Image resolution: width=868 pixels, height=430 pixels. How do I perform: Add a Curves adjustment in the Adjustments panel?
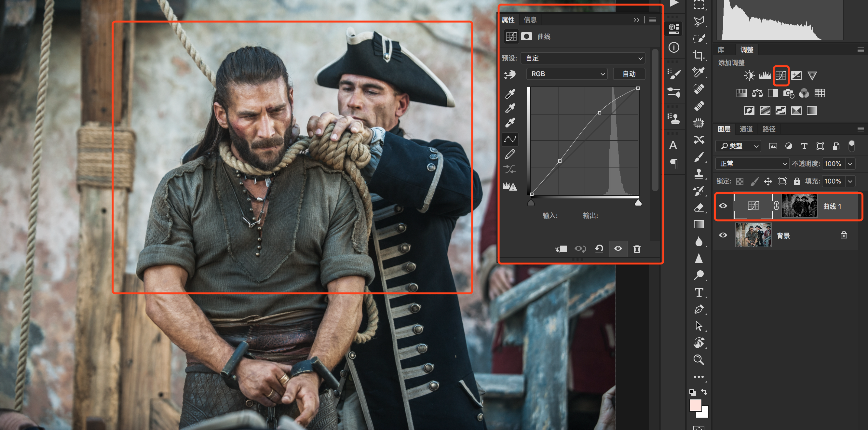780,75
